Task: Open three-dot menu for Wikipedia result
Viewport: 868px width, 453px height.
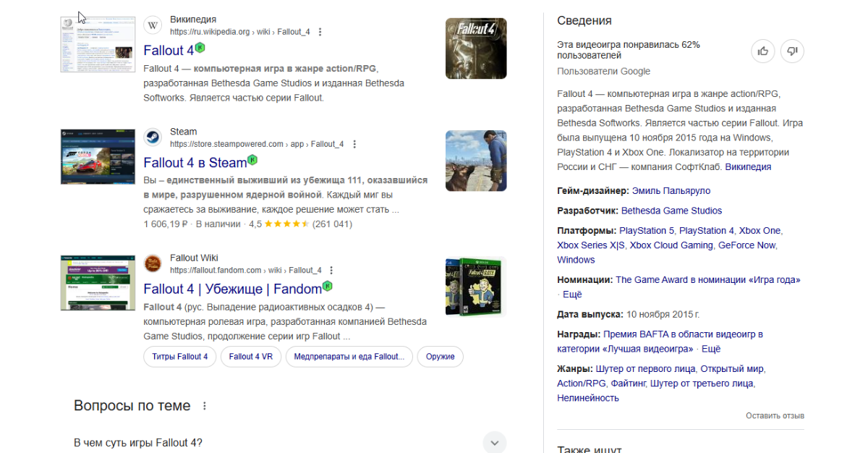Action: 320,32
